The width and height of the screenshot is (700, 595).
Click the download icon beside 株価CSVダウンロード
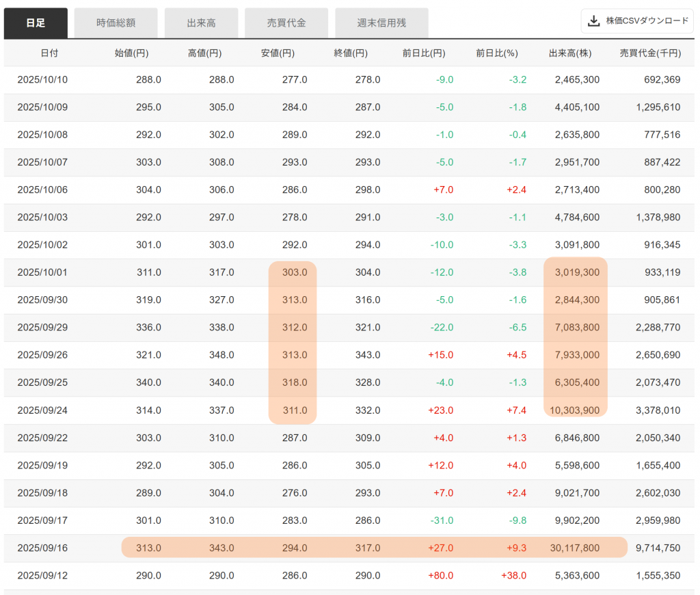coord(593,21)
